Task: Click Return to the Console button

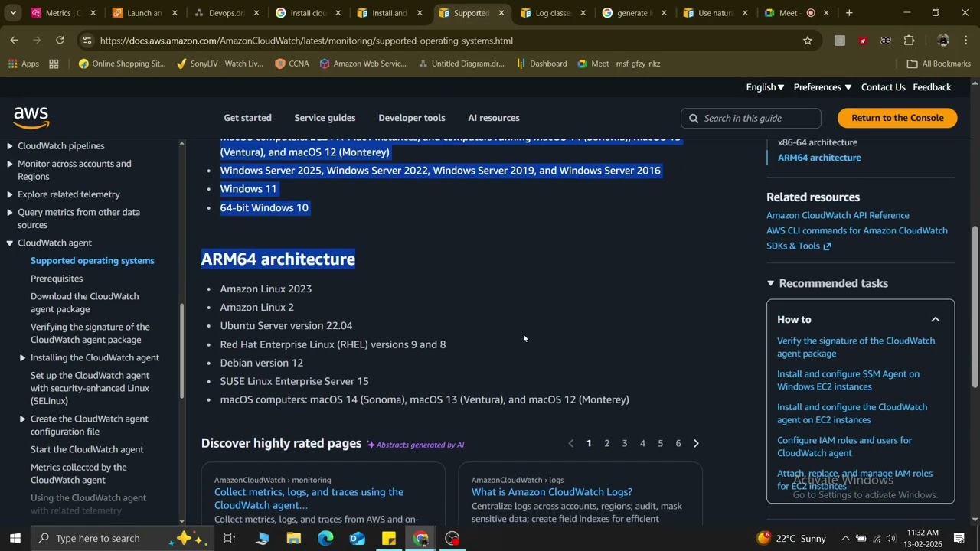Action: (x=897, y=118)
